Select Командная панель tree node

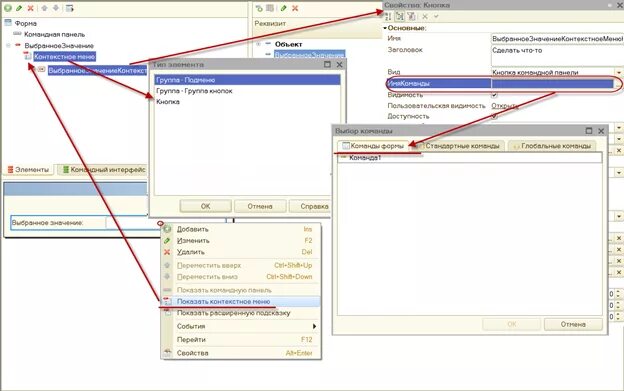(x=55, y=34)
